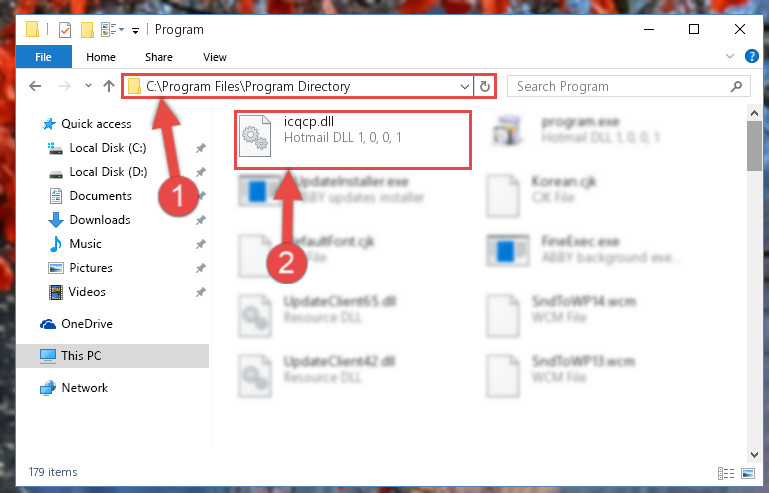This screenshot has width=769, height=493.
Task: Select Downloads in the navigation pane
Action: (100, 220)
